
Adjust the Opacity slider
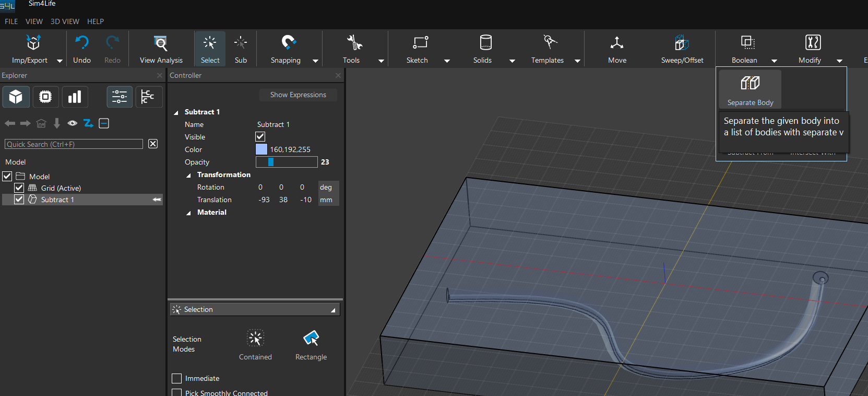(x=286, y=162)
